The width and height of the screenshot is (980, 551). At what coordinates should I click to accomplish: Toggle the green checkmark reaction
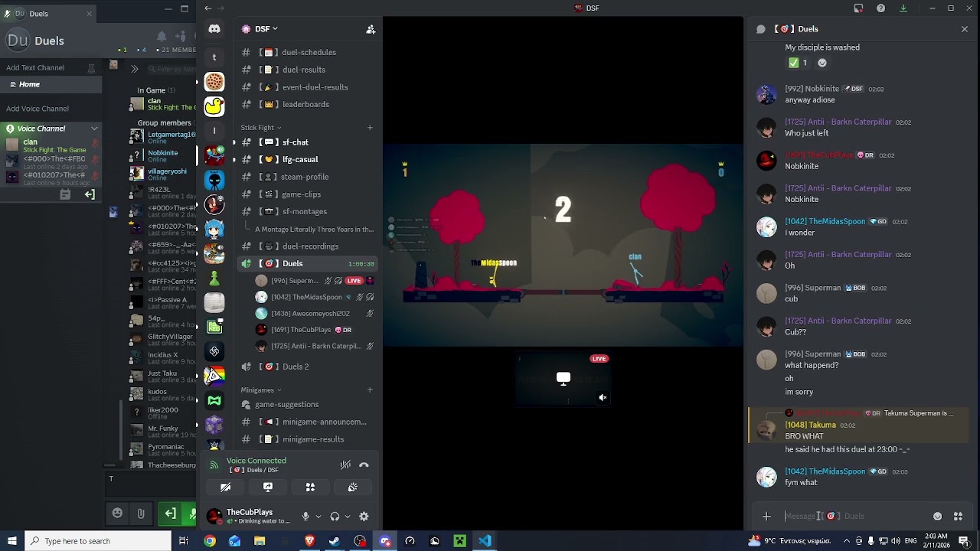point(798,63)
